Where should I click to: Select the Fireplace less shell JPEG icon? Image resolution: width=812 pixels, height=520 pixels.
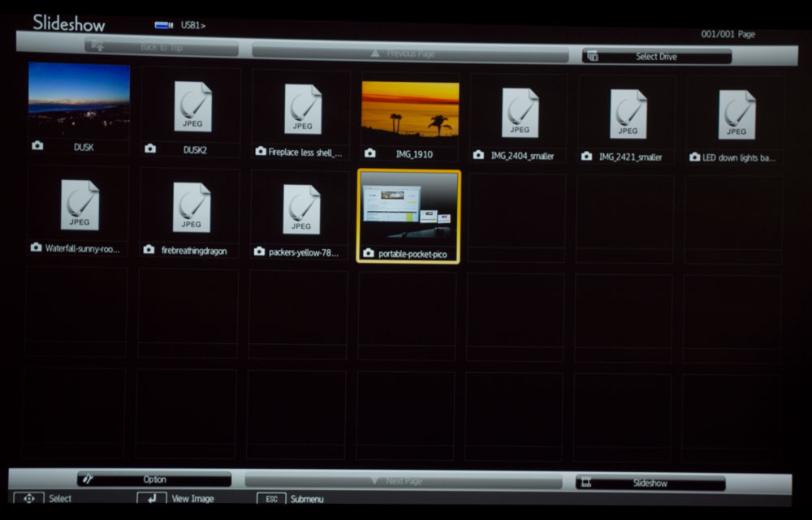303,110
